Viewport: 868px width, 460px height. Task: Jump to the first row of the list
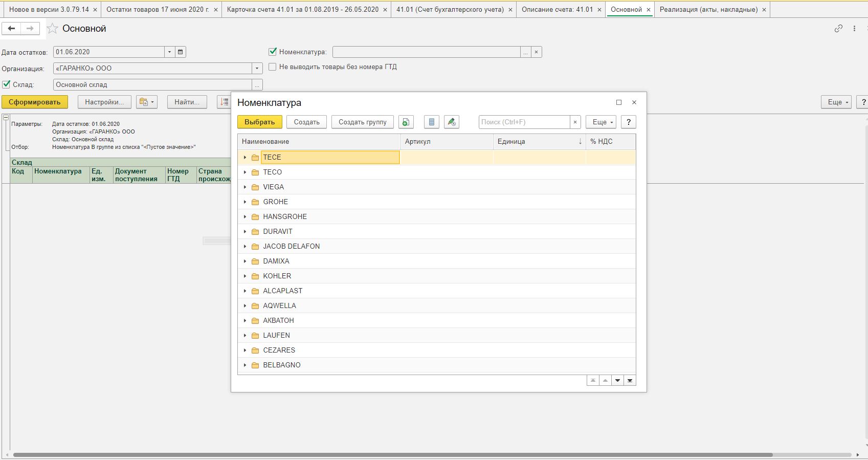(x=593, y=380)
